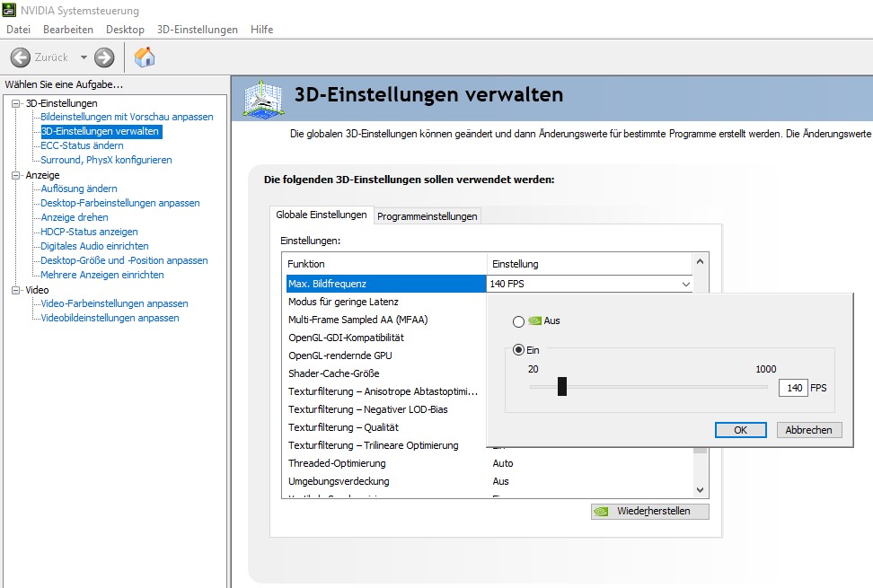
Task: Click the FPS slider thumb
Action: pyautogui.click(x=562, y=386)
